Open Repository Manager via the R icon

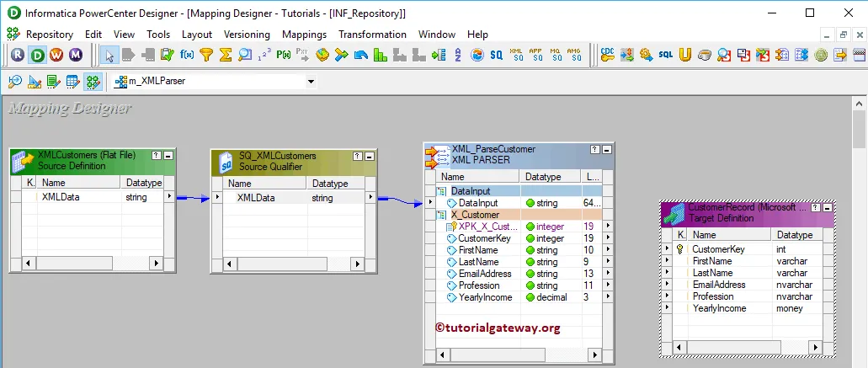(x=18, y=55)
